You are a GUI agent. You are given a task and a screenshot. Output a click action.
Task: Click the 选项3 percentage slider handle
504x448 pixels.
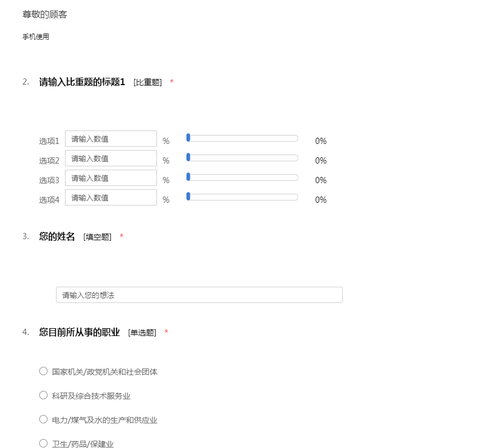(x=188, y=177)
